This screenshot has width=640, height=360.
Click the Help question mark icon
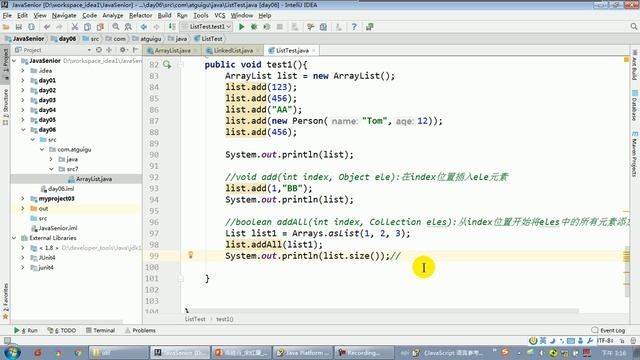(x=354, y=27)
